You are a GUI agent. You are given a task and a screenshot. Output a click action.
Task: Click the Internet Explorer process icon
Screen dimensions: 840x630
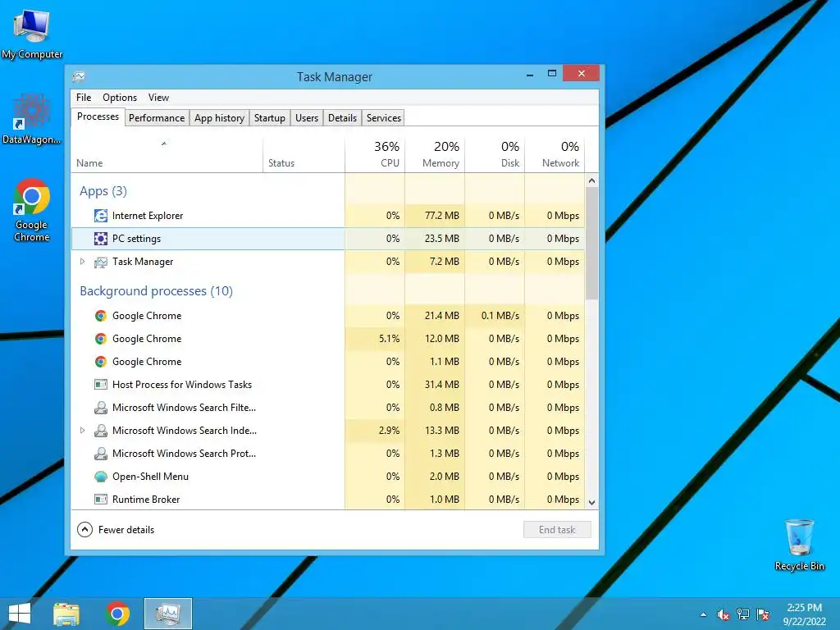[101, 216]
